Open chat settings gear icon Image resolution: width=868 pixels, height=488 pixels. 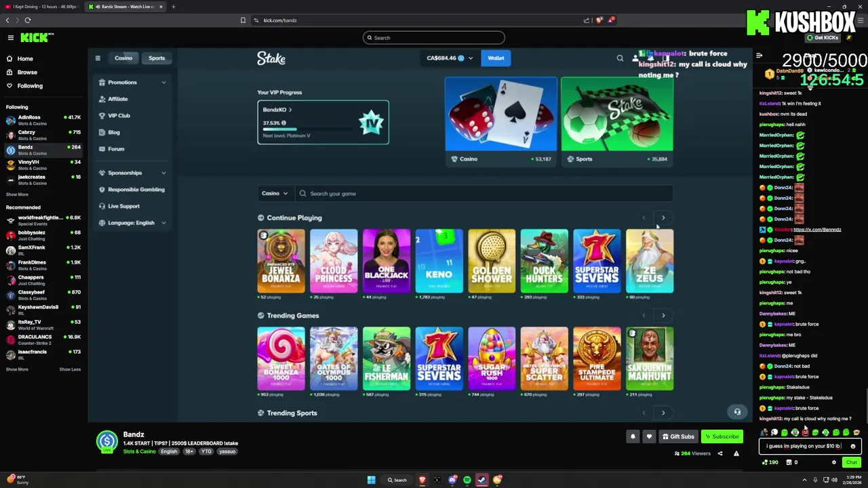pos(834,462)
